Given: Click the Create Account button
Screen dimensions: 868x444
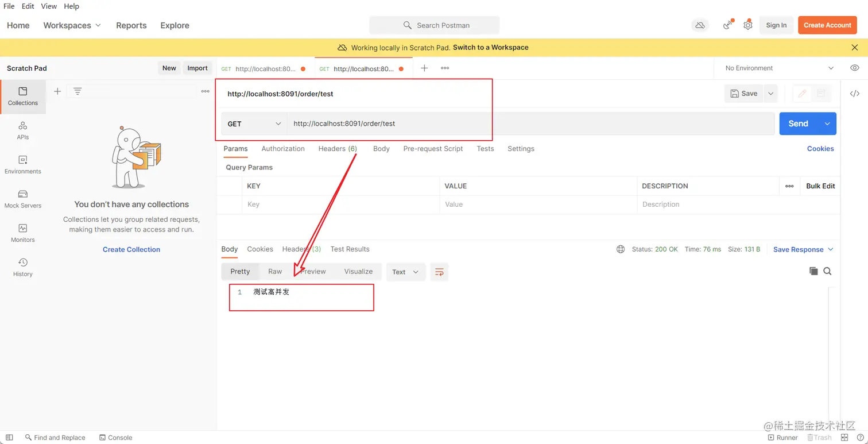Looking at the screenshot, I should (x=827, y=25).
